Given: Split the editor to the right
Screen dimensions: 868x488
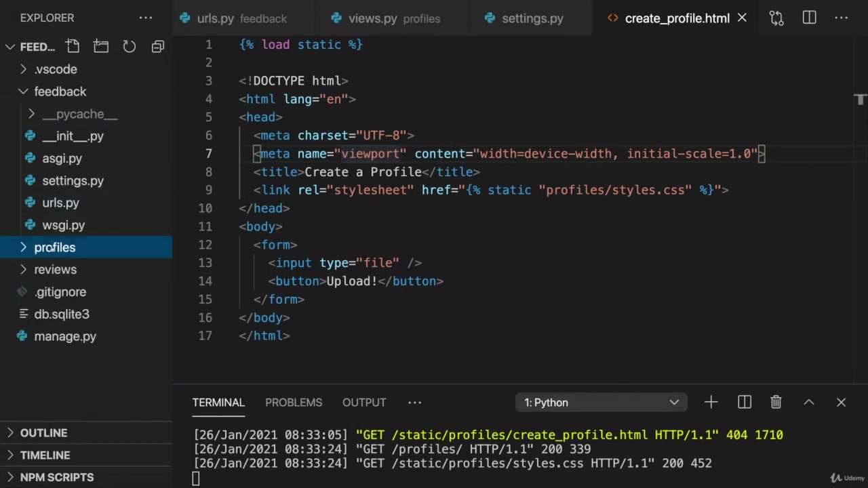Looking at the screenshot, I should tap(809, 18).
